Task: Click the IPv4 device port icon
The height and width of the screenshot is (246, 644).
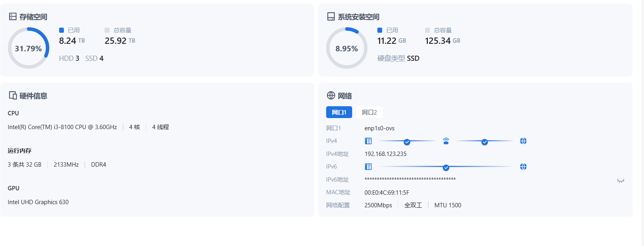Action: click(x=368, y=141)
